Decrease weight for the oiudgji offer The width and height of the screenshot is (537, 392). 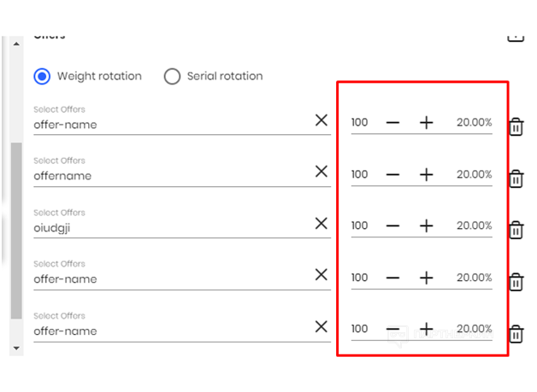pos(392,225)
